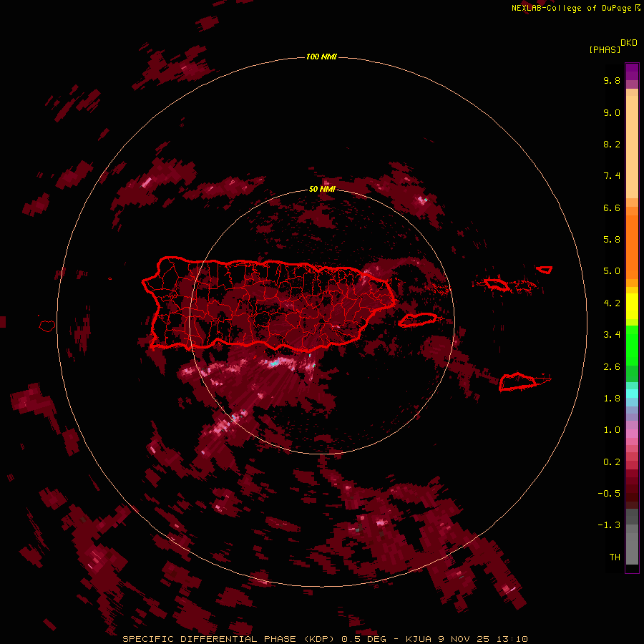The width and height of the screenshot is (644, 644).
Task: Click the 100 NMI range ring label
Action: (321, 57)
